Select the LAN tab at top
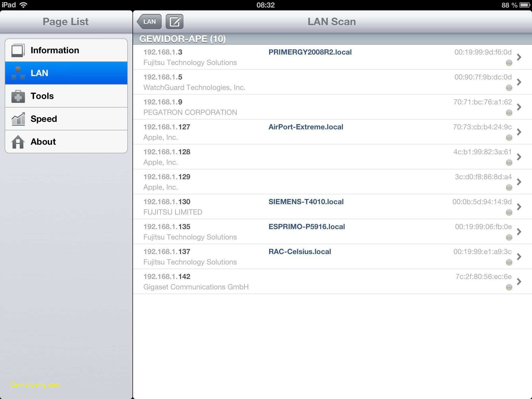The height and width of the screenshot is (399, 532). click(x=149, y=21)
